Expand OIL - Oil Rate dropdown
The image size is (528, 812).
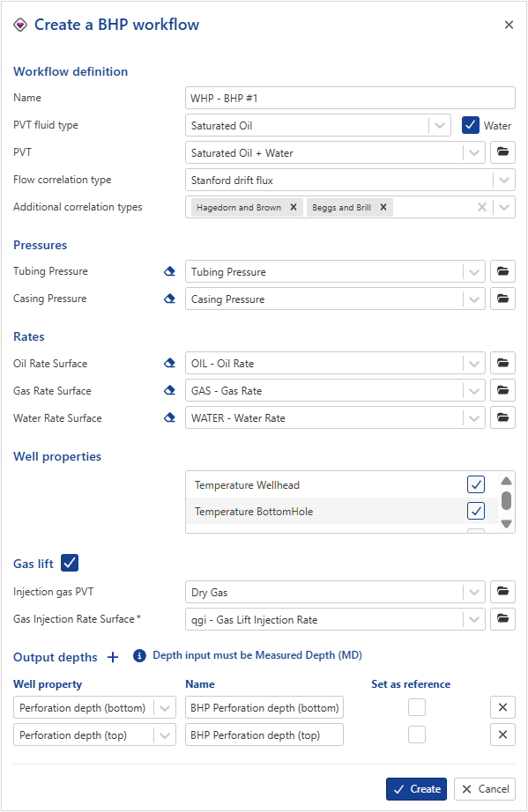click(x=474, y=364)
